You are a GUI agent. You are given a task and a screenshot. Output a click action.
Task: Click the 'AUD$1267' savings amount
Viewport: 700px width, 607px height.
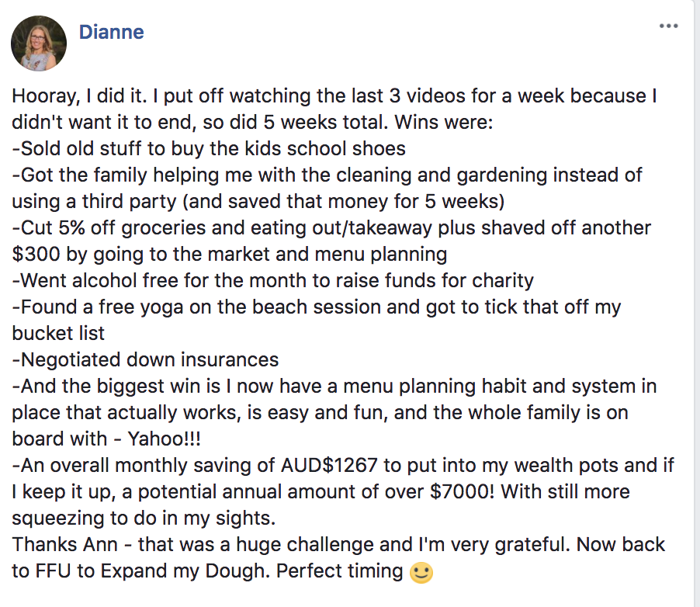point(361,465)
